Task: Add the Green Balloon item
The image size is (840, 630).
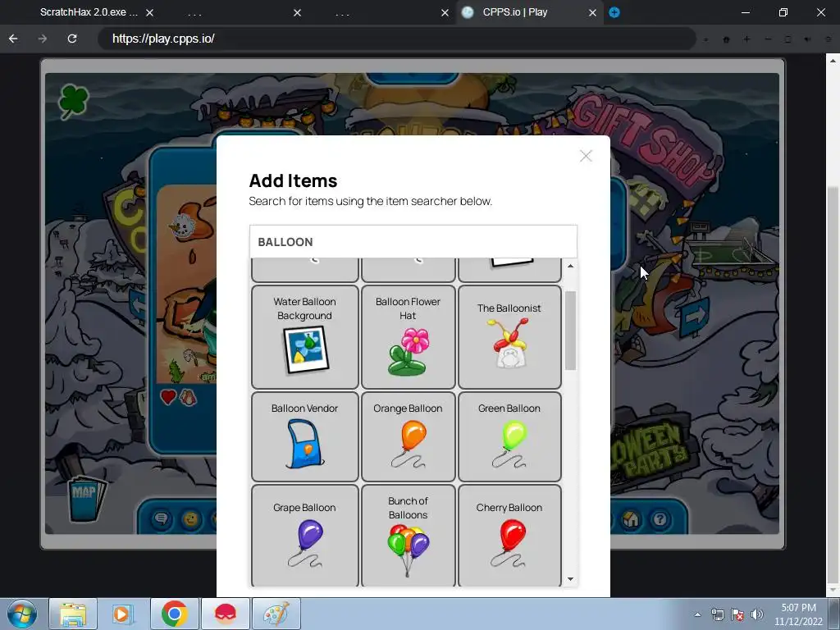Action: tap(509, 436)
